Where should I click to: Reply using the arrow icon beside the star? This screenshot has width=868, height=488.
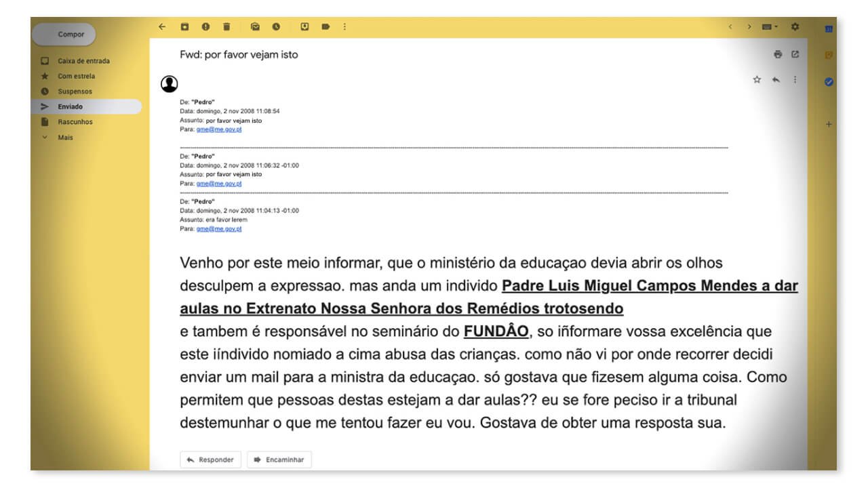[776, 79]
